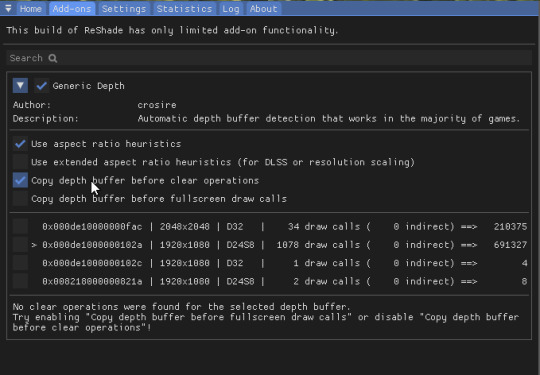Uncheck Copy depth buffer before clear operations
540x375 pixels.
(20, 180)
